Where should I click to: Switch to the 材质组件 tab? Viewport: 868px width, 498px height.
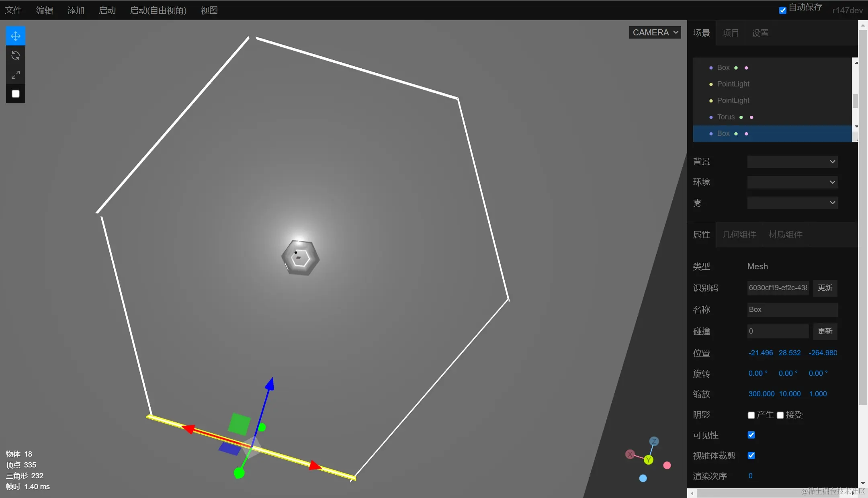pyautogui.click(x=785, y=235)
